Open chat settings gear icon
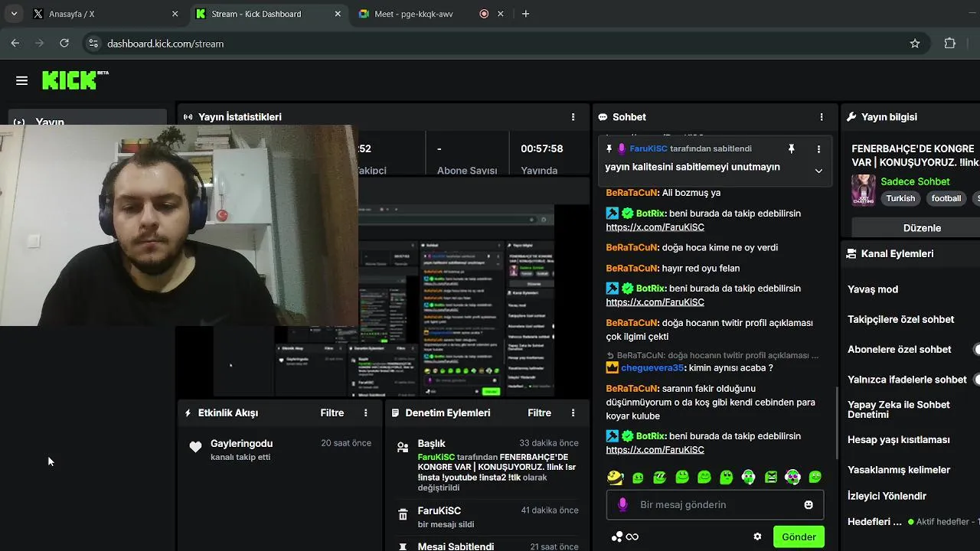Viewport: 980px width, 551px height. [757, 536]
